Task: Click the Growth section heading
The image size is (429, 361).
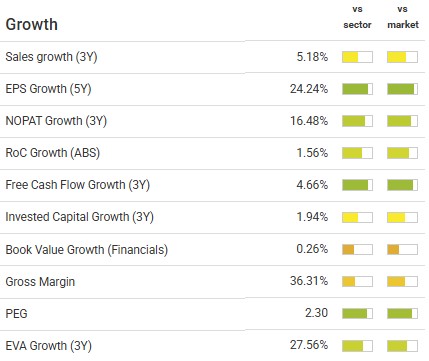Action: coord(32,25)
